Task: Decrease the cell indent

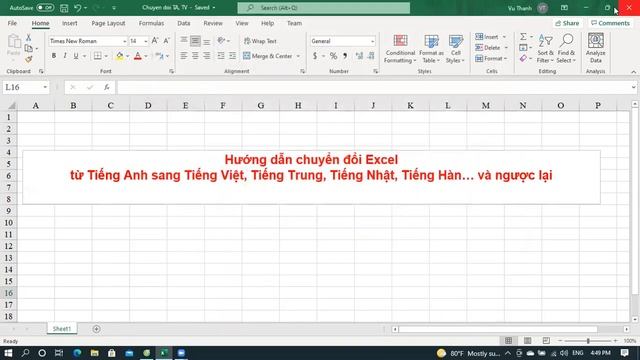Action: [221, 56]
